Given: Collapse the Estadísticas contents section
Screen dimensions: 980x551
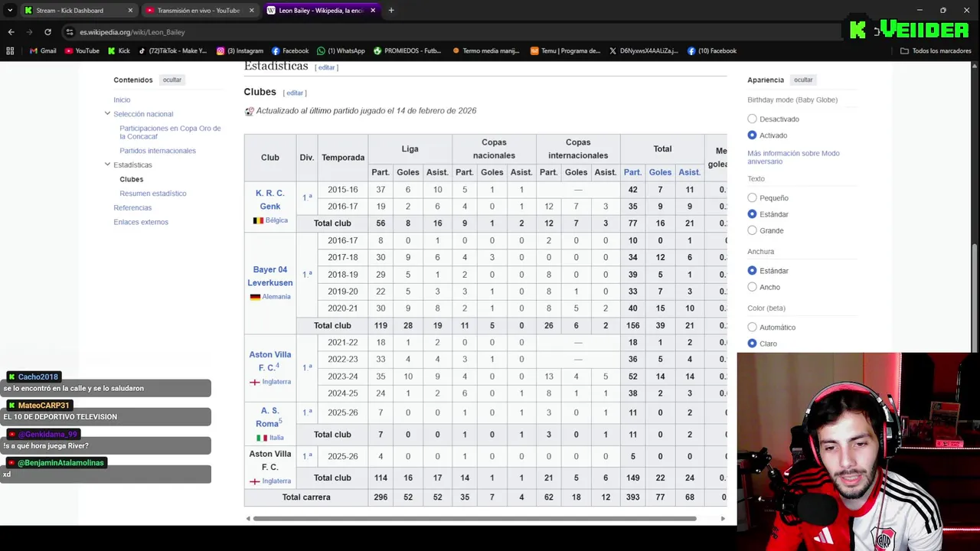Looking at the screenshot, I should [x=107, y=165].
